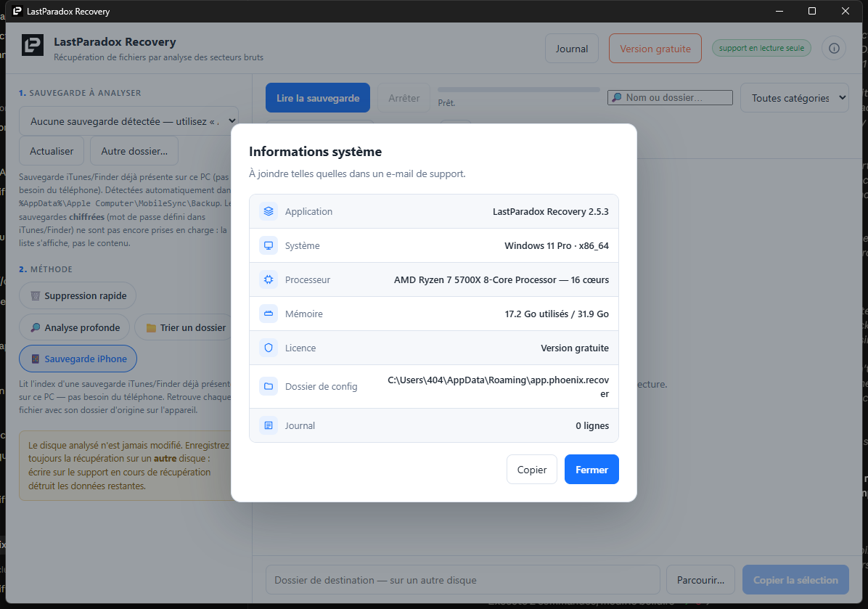The width and height of the screenshot is (868, 609).
Task: Click the phone icon on Sauvegarde iPhone
Action: (x=36, y=359)
